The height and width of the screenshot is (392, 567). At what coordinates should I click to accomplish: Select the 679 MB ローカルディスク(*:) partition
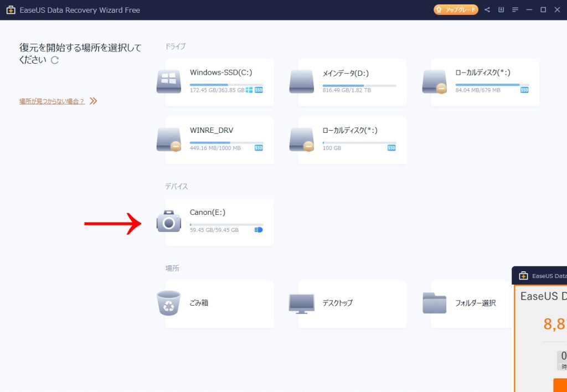click(x=485, y=82)
